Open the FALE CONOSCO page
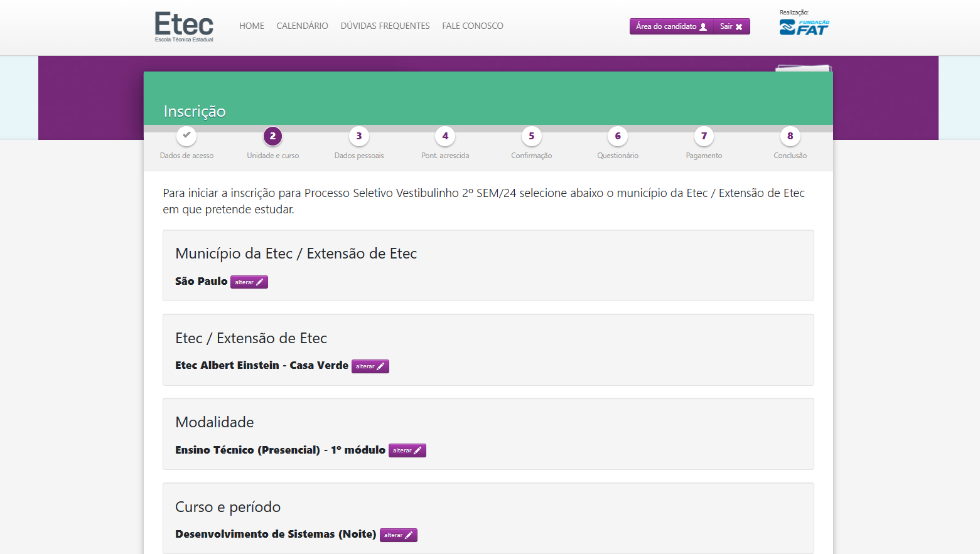Image resolution: width=980 pixels, height=554 pixels. (x=473, y=26)
